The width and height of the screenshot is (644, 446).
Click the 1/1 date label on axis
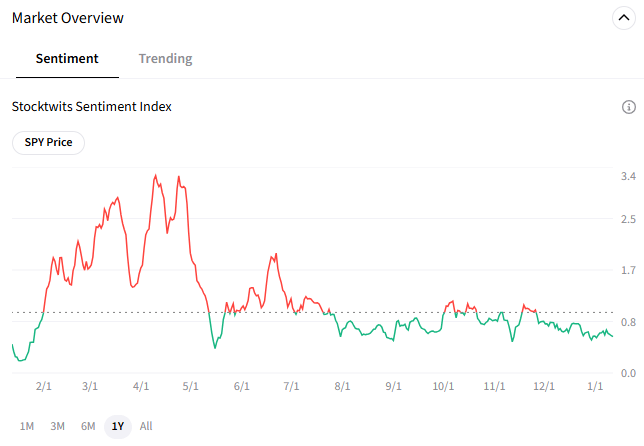(x=595, y=386)
